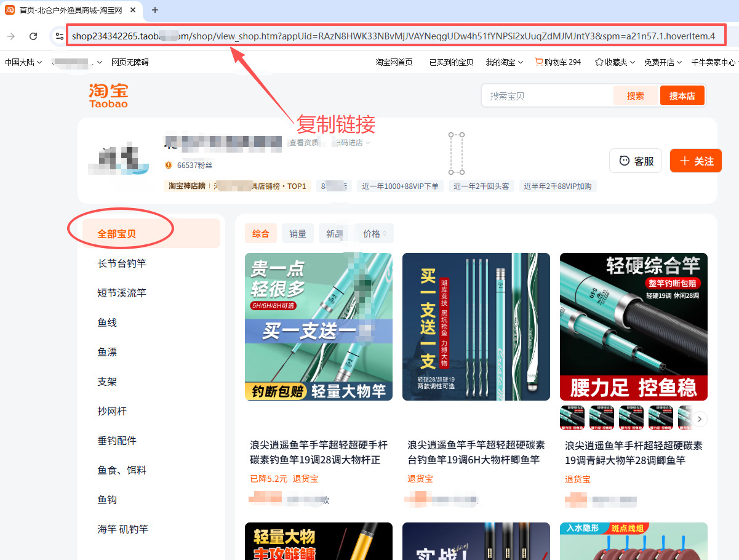Expand 收藏夹 favorites dropdown

[x=614, y=62]
